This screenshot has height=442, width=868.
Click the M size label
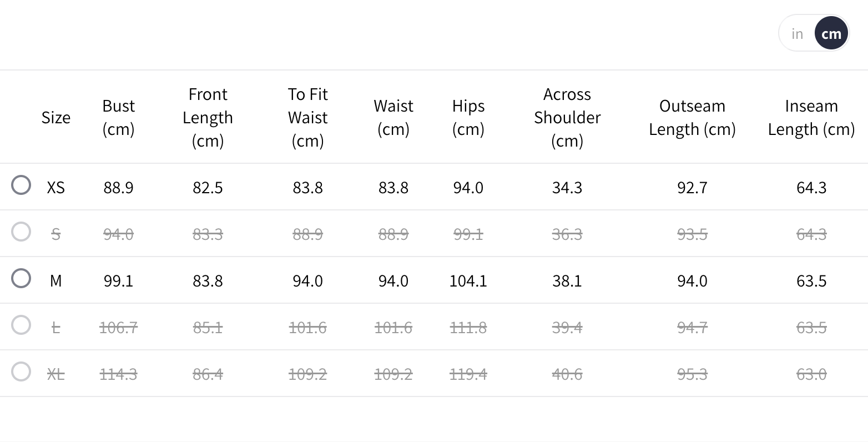pos(56,281)
